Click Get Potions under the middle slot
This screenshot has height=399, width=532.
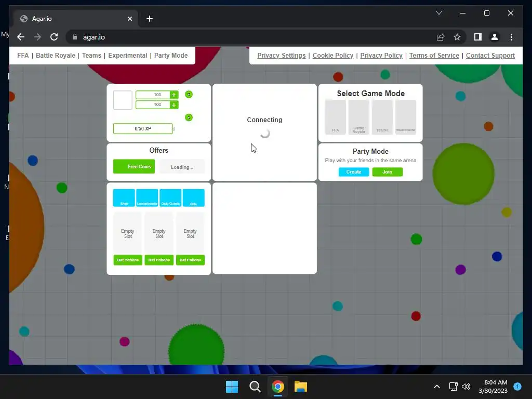[x=159, y=260]
